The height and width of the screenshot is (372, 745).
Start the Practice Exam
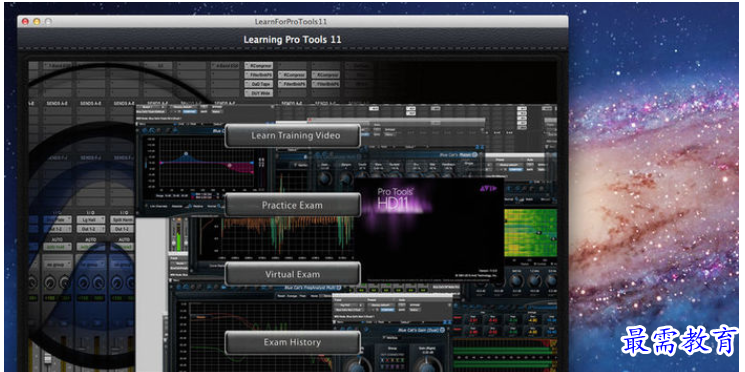coord(292,205)
